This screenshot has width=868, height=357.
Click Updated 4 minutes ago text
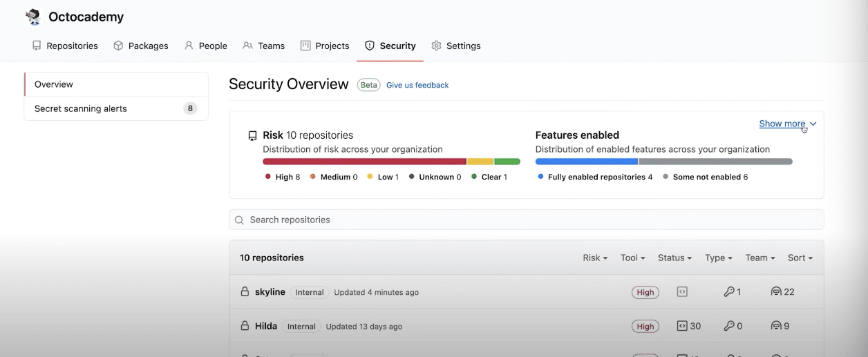[x=377, y=292]
